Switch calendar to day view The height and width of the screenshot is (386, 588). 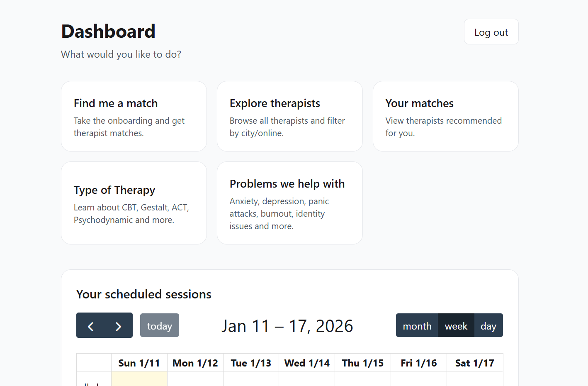point(488,326)
